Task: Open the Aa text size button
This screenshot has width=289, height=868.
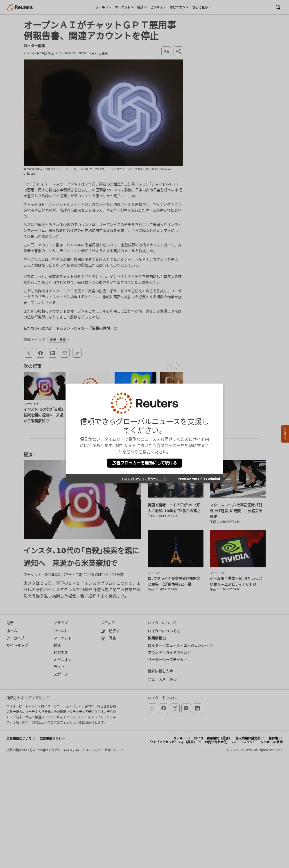Action: (166, 51)
